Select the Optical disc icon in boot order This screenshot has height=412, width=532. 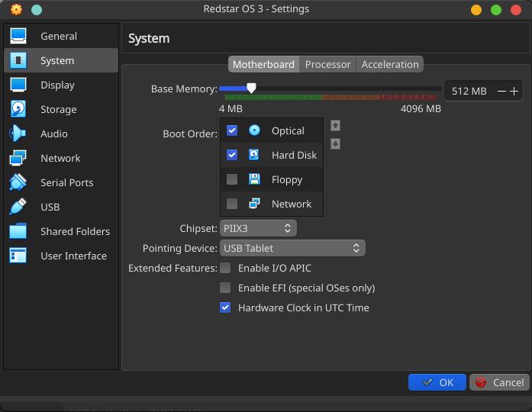click(x=254, y=130)
